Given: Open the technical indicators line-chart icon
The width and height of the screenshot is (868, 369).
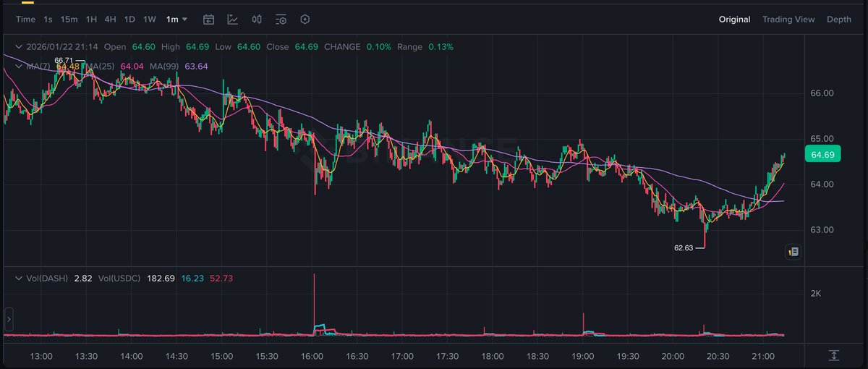Looking at the screenshot, I should pyautogui.click(x=232, y=20).
